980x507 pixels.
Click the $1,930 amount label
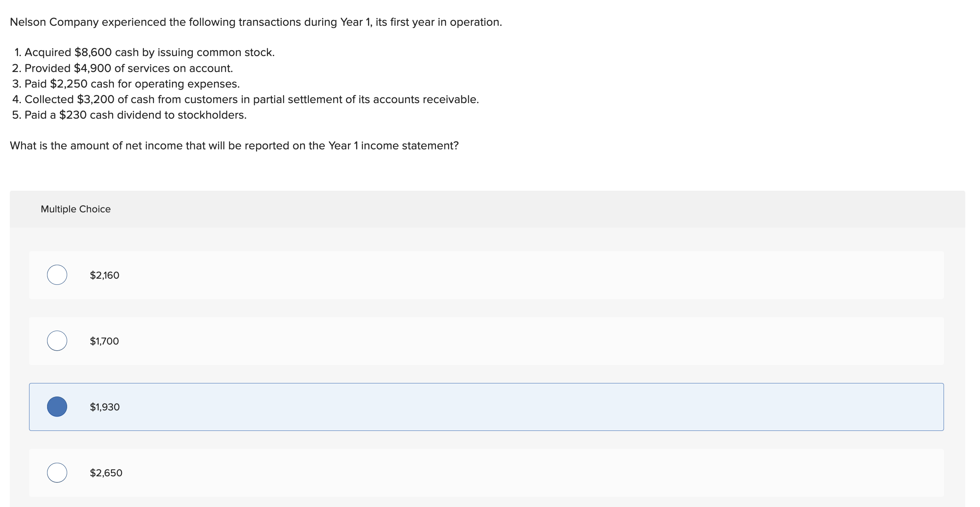tap(104, 407)
